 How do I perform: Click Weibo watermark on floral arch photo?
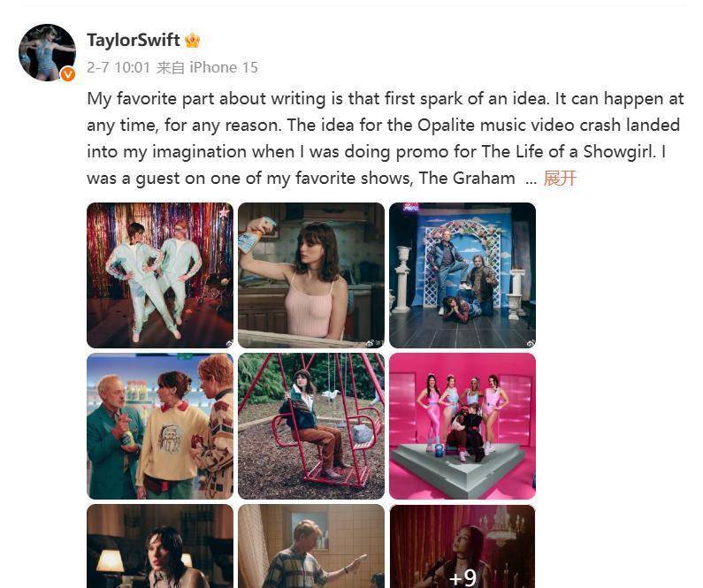coord(531,343)
